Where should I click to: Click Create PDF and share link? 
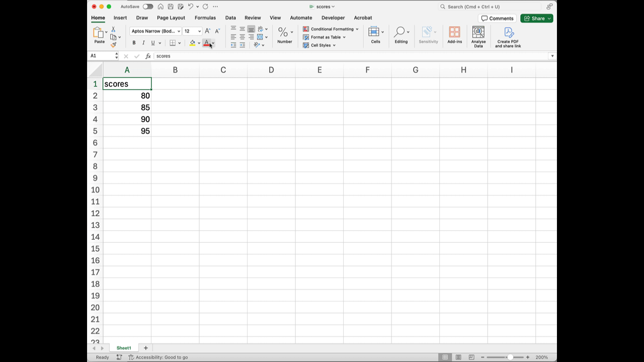[x=508, y=33]
